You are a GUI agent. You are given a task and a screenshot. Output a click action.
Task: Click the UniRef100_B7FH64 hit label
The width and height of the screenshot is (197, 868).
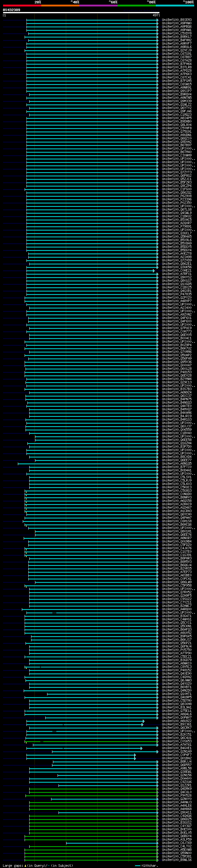pyautogui.click(x=176, y=64)
